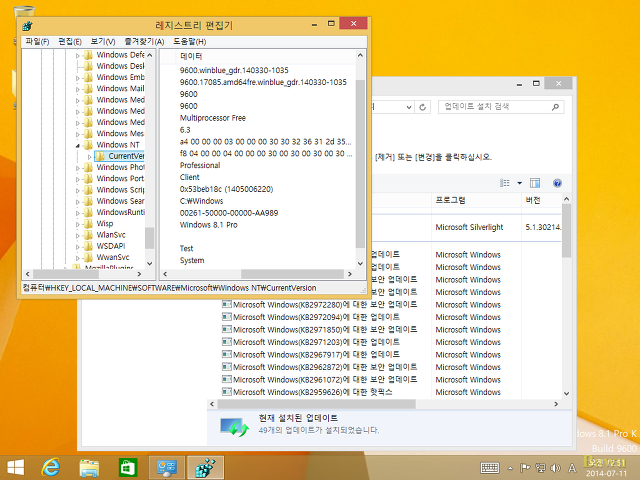640x480 pixels.
Task: Open help in updates window
Action: [557, 183]
